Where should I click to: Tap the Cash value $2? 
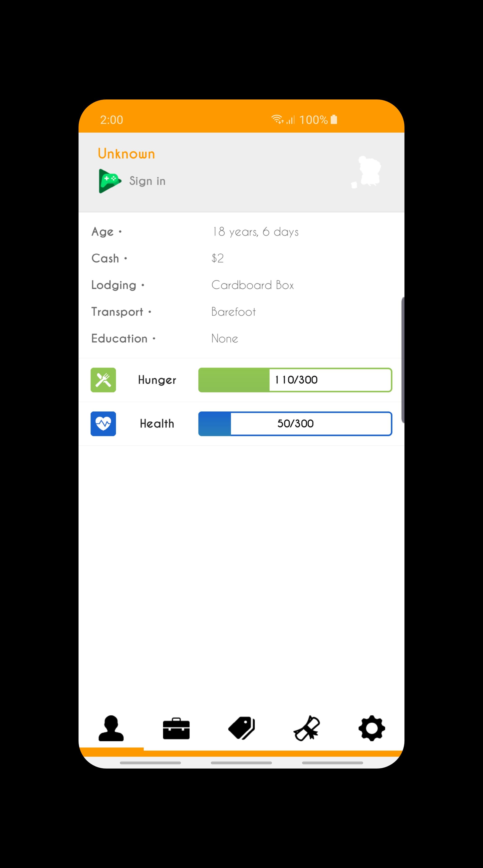[x=218, y=258]
